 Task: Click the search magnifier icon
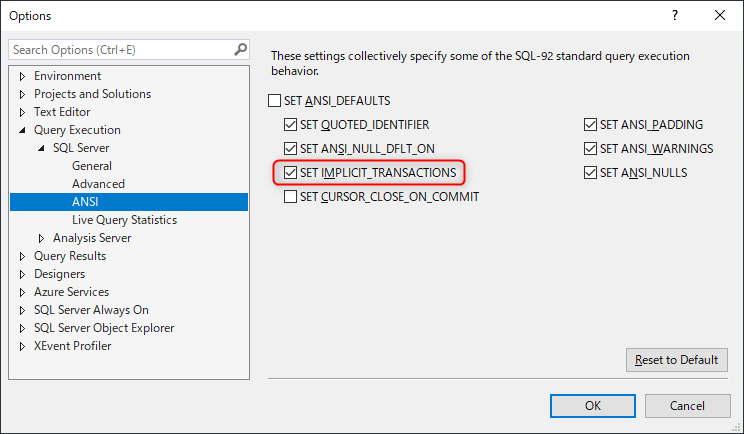click(240, 49)
